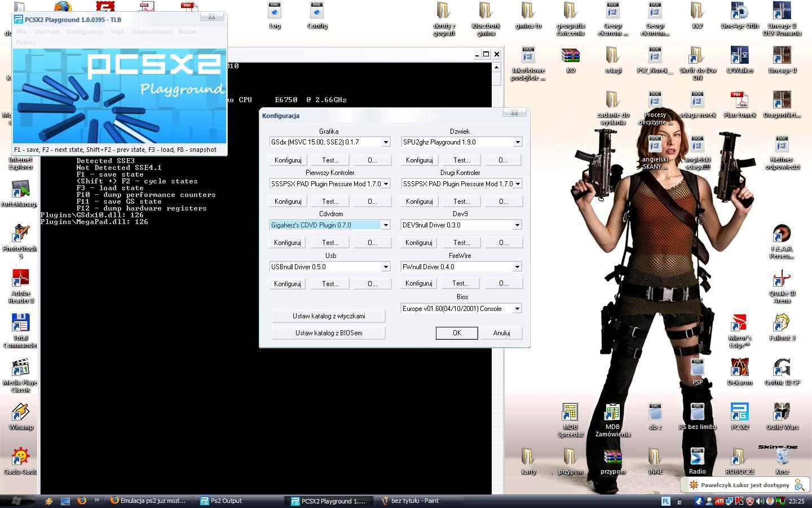
Task: Open the Radio playlist icon
Action: point(698,461)
